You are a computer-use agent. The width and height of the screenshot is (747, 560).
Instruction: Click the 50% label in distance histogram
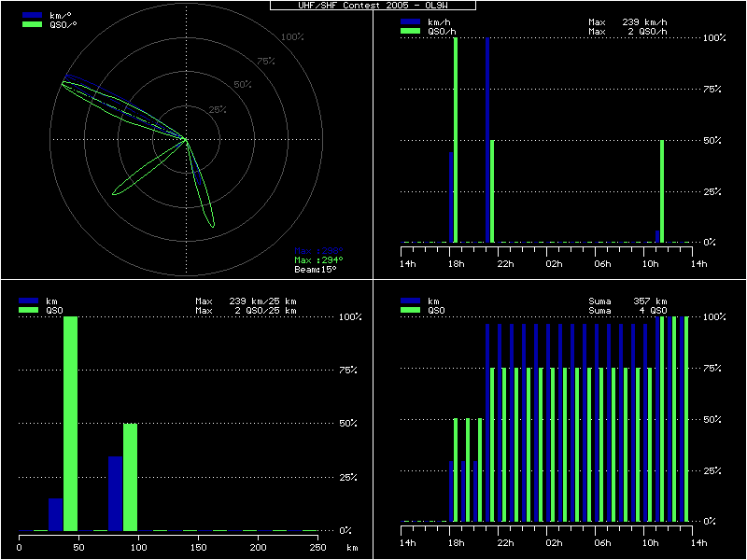pyautogui.click(x=347, y=424)
